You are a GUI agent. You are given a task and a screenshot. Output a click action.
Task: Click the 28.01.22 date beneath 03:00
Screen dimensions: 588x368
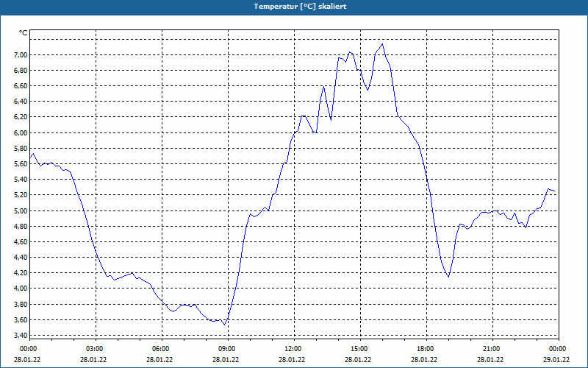pos(93,360)
